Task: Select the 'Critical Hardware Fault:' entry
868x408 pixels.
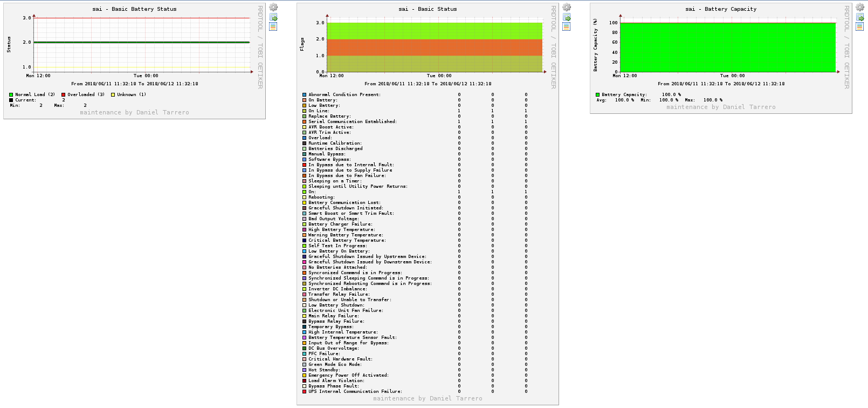Action: (x=415, y=359)
